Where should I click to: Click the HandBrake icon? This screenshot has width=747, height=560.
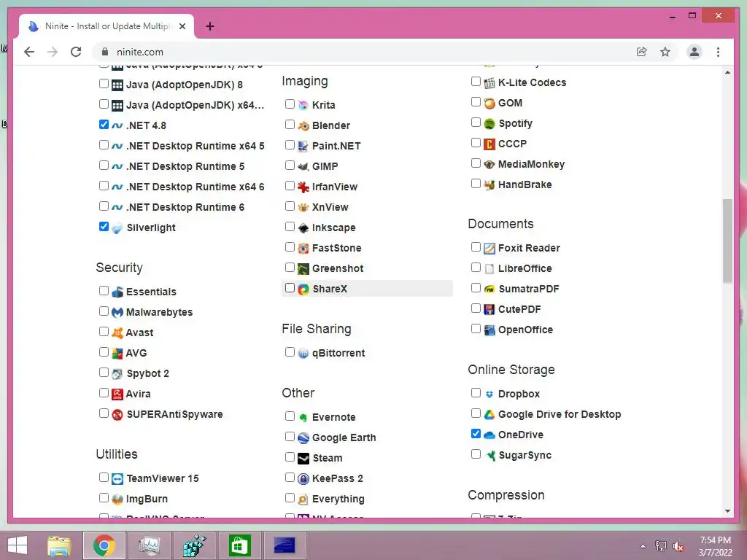coord(489,184)
